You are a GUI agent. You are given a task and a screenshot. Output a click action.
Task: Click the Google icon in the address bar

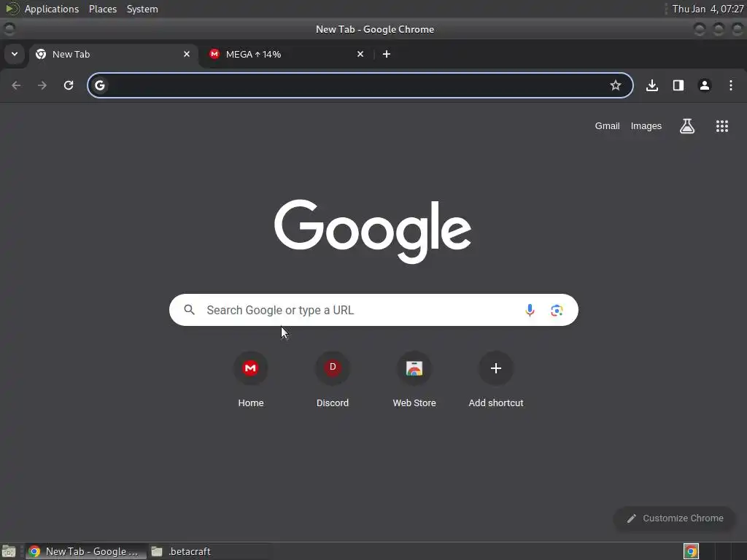click(99, 85)
